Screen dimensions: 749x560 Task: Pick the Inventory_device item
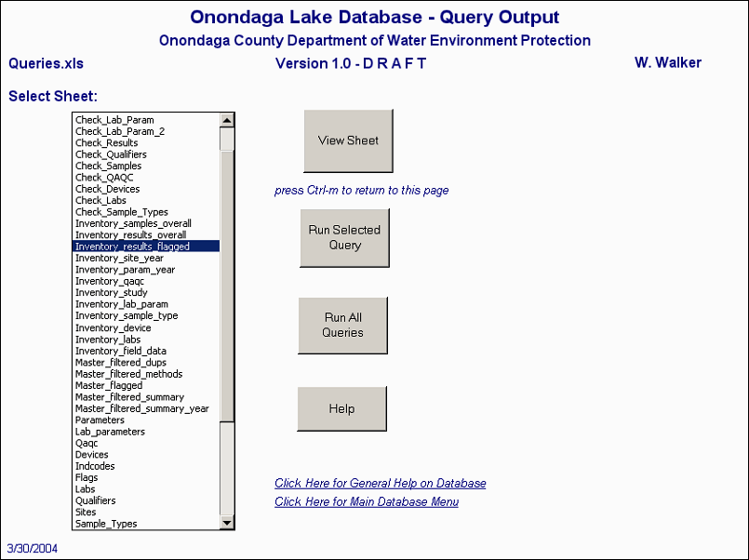146,328
